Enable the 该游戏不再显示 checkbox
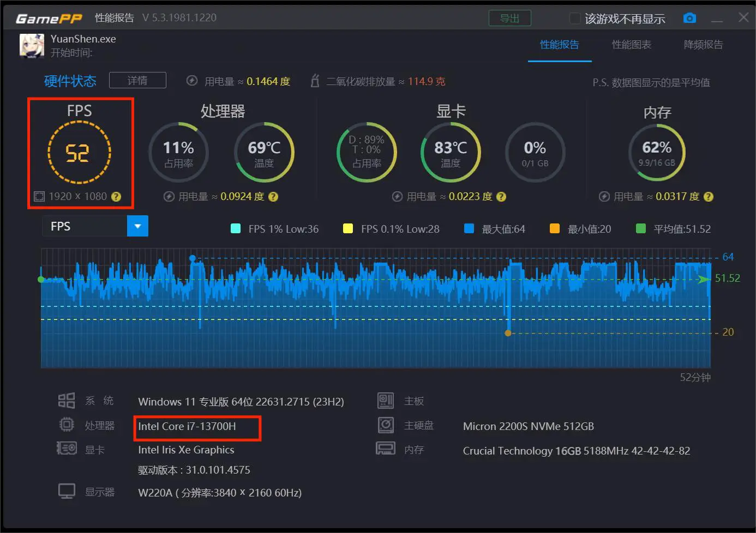756x533 pixels. tap(575, 19)
